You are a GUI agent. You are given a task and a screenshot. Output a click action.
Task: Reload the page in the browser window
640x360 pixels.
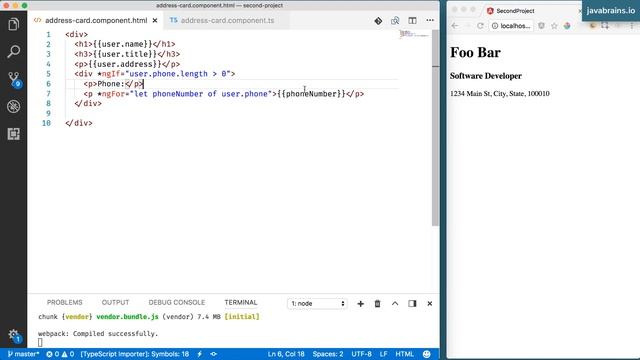click(480, 26)
